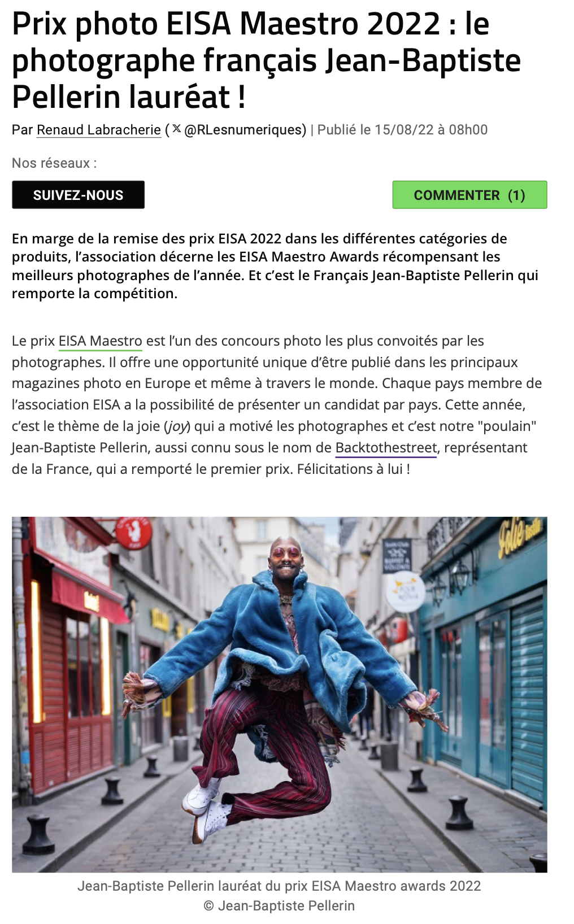Click the image caption about lauréat du prix
574x924 pixels.
click(279, 886)
